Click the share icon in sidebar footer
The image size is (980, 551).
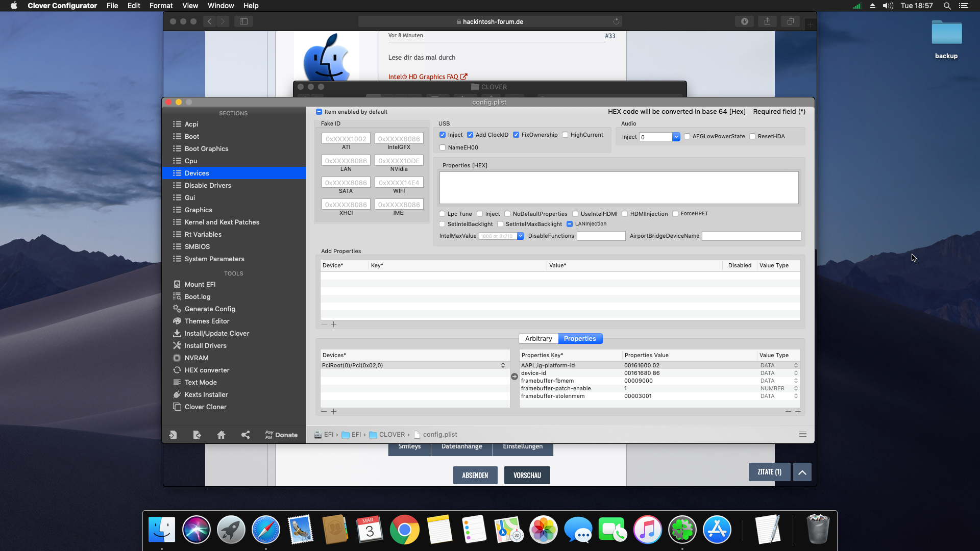246,435
